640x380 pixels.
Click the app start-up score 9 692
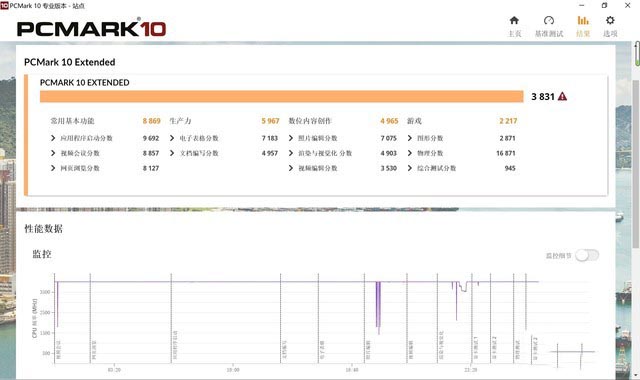pos(151,138)
